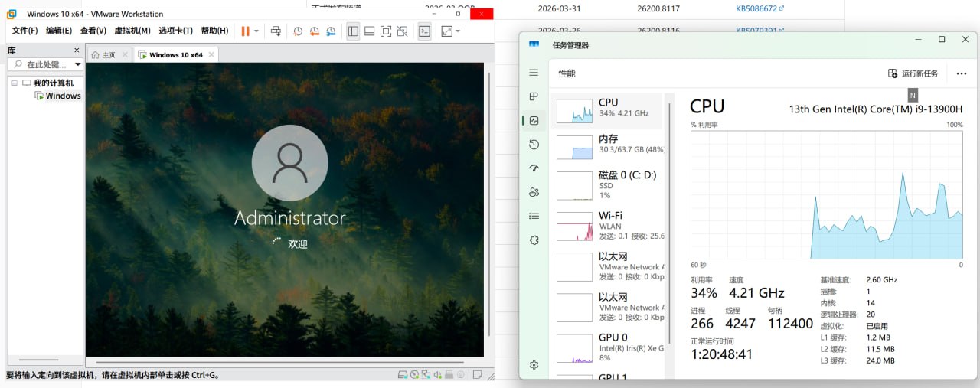Select the Performance page icon in Task Manager

point(534,120)
